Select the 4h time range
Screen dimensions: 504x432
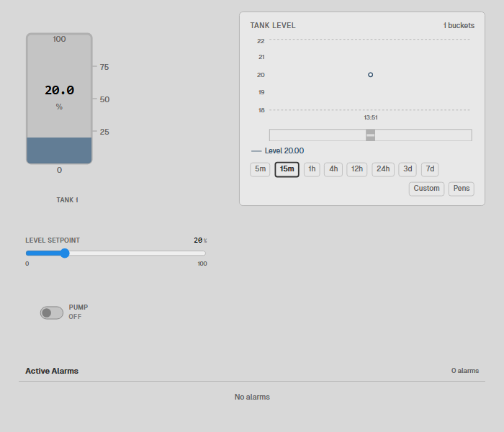(333, 169)
